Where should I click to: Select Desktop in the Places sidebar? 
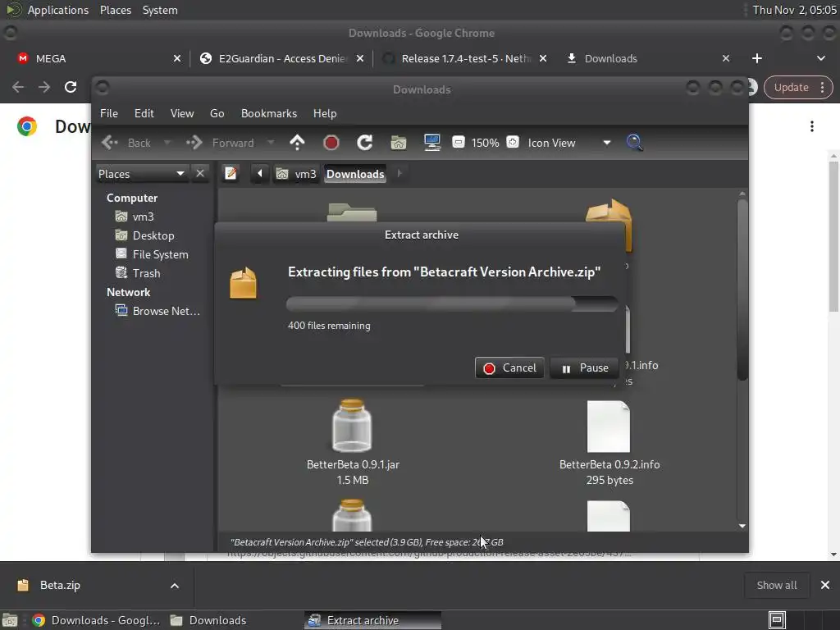pyautogui.click(x=154, y=235)
